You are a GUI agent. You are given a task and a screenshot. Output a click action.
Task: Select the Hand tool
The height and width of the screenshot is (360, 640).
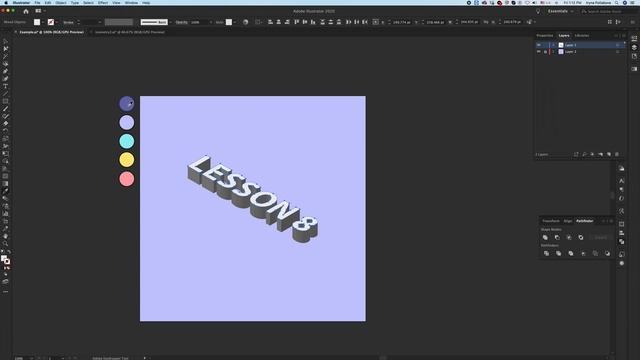[x=5, y=236]
